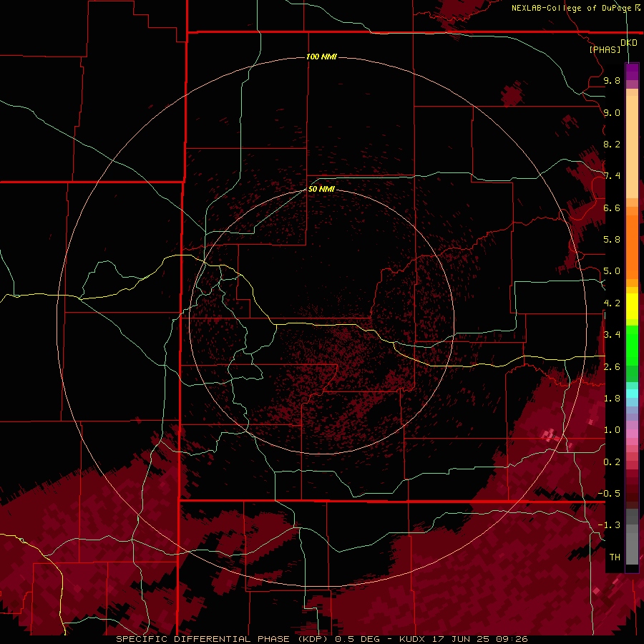Screen dimensions: 644x644
Task: Click the 9.8 value on the color scale
Action: tap(612, 80)
